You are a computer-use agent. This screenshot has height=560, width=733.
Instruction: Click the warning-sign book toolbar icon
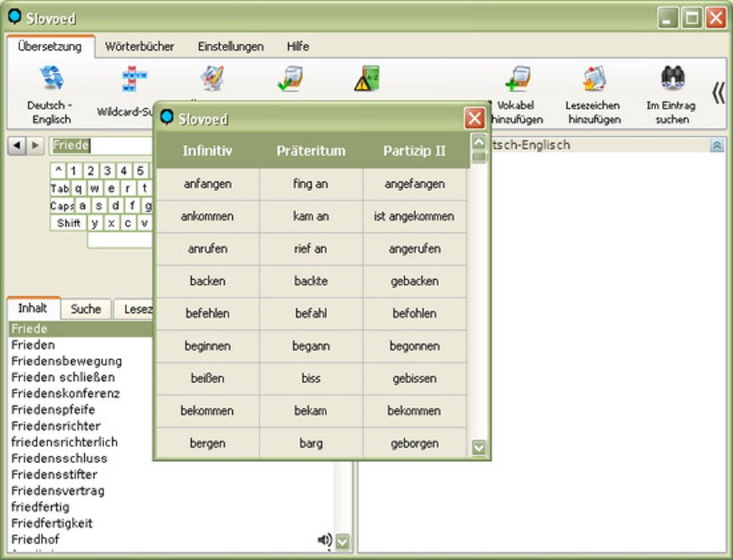pos(367,78)
